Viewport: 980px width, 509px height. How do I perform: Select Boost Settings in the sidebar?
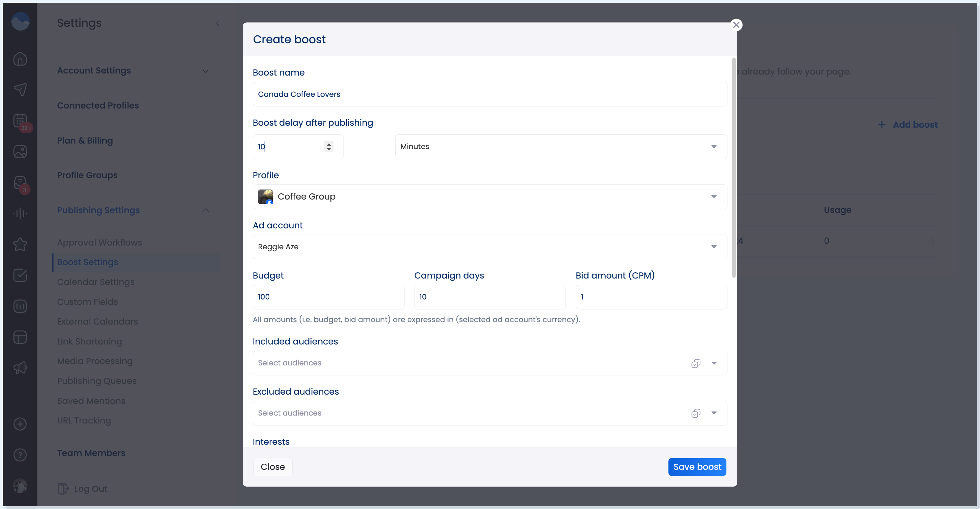point(136,262)
